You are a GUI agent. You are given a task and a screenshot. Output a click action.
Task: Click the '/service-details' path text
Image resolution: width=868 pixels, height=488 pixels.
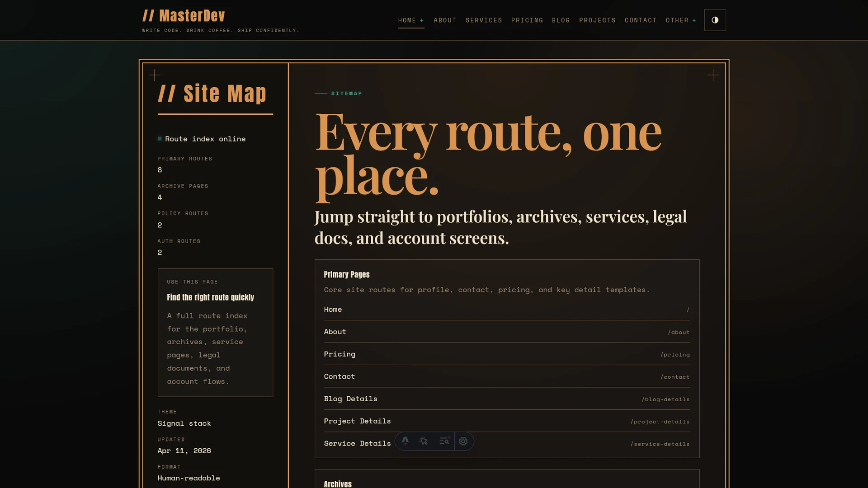660,444
